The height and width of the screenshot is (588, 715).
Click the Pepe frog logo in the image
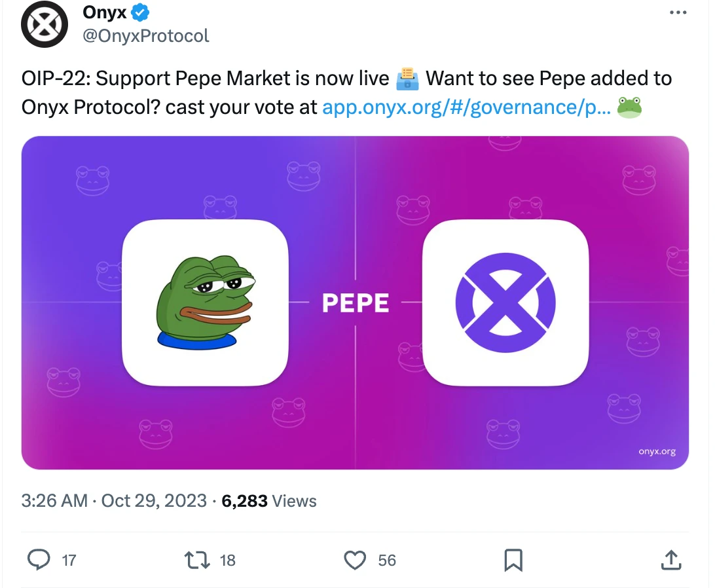pyautogui.click(x=205, y=303)
